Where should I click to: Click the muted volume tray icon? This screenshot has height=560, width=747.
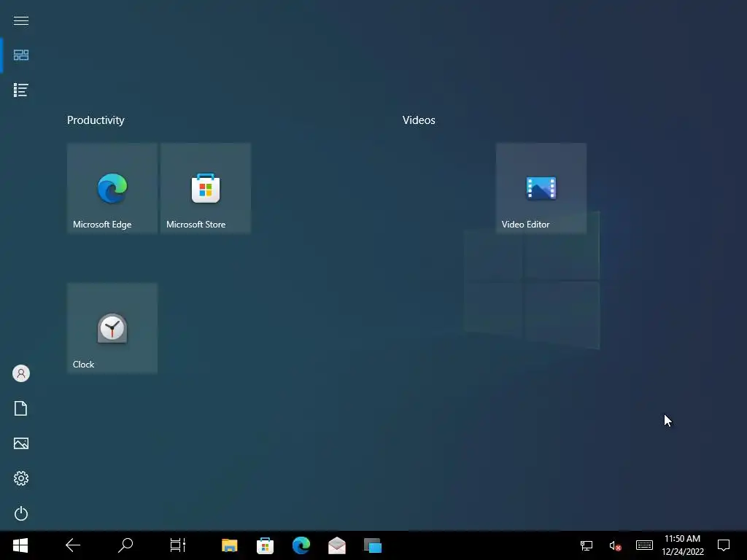tap(615, 545)
